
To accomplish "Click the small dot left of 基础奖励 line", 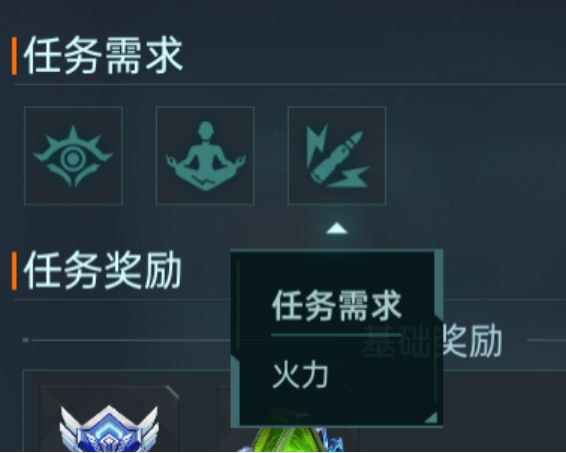I will (x=26, y=340).
